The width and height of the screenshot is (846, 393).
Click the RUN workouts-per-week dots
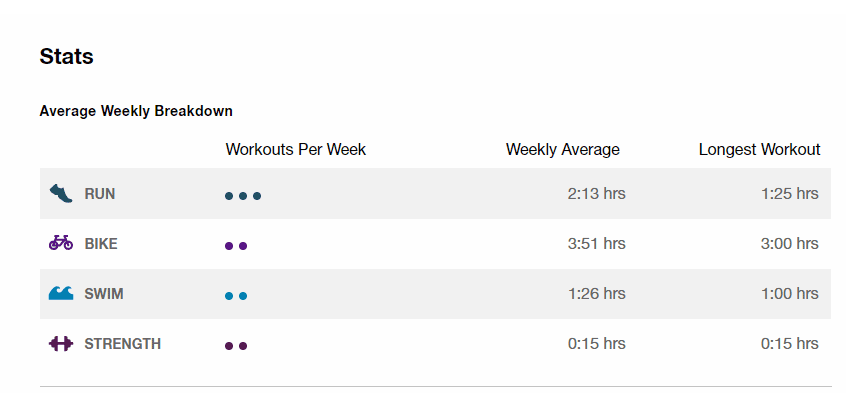(243, 196)
